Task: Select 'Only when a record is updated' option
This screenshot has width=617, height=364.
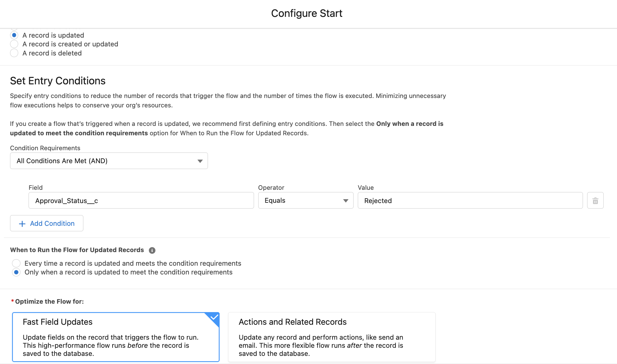Action: (16, 272)
